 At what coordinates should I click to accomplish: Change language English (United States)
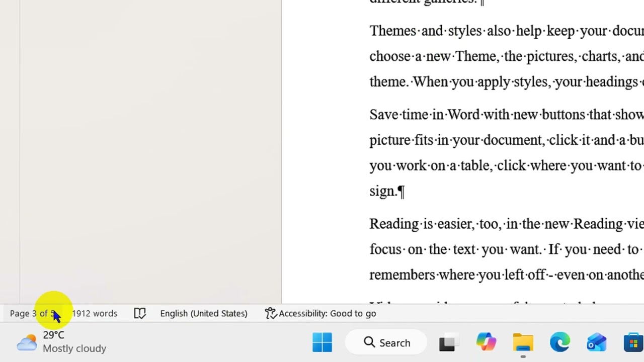click(204, 313)
